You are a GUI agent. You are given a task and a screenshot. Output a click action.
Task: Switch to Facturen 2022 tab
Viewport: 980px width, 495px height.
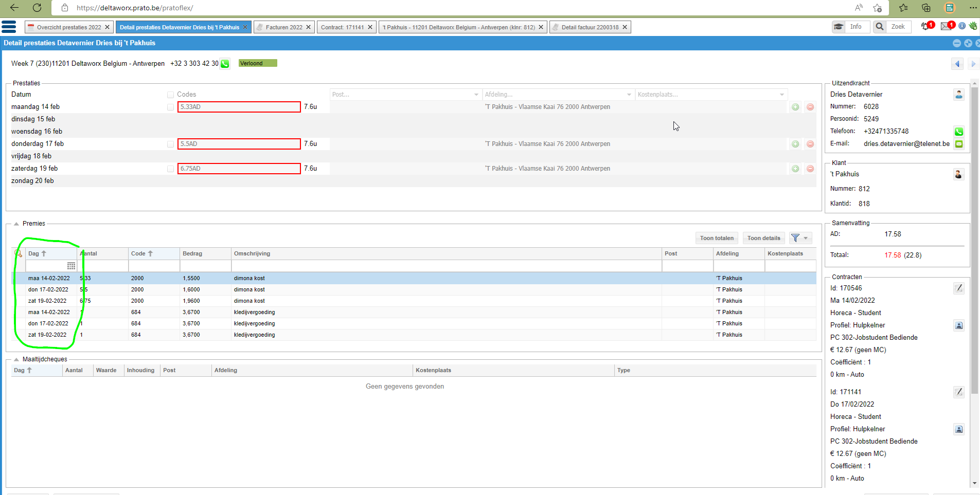click(x=283, y=27)
